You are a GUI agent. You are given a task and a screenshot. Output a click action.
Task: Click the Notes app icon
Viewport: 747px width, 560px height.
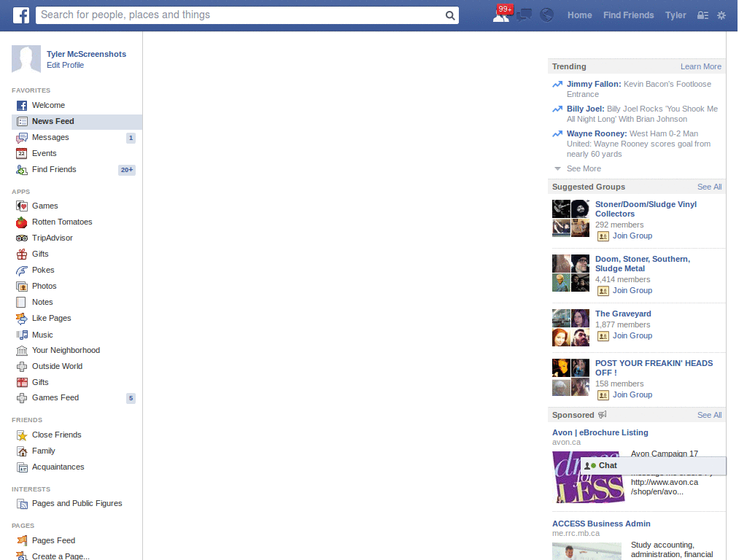click(21, 303)
